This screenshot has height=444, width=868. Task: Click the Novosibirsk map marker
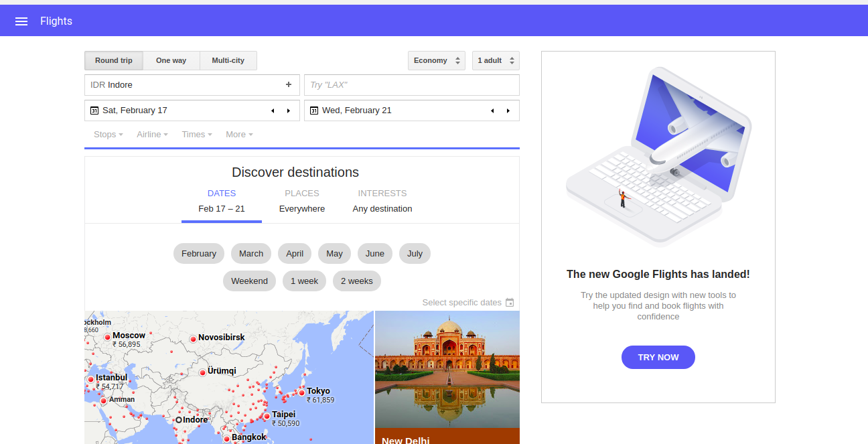(x=194, y=340)
